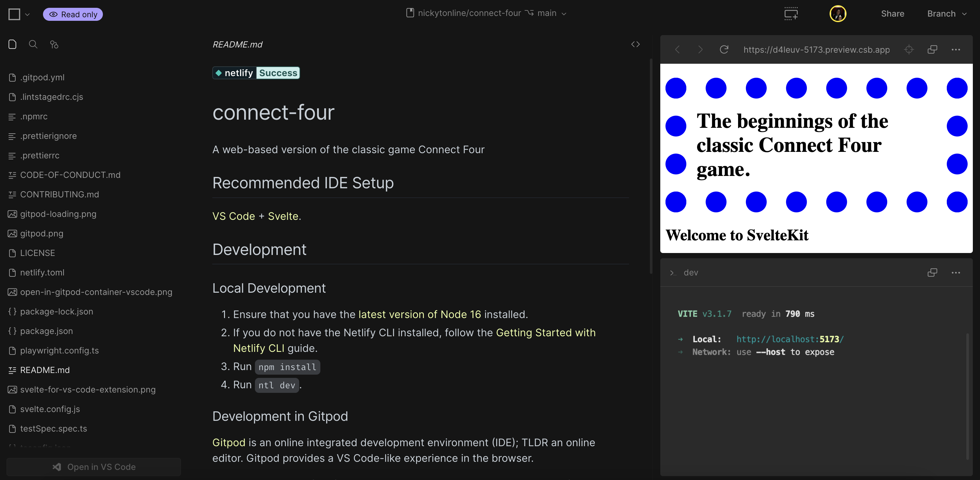The image size is (980, 480).
Task: Toggle the Read only mode badge
Action: [x=73, y=14]
